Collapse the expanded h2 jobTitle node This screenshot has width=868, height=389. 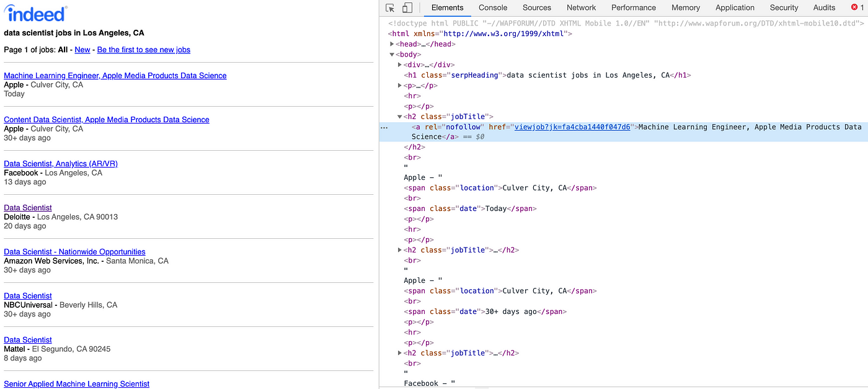[x=400, y=117]
